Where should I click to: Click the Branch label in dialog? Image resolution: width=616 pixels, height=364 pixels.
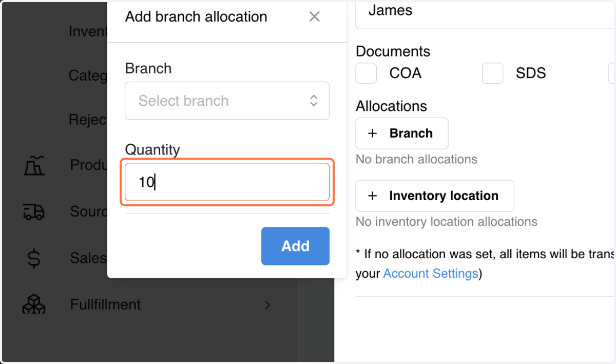click(148, 68)
